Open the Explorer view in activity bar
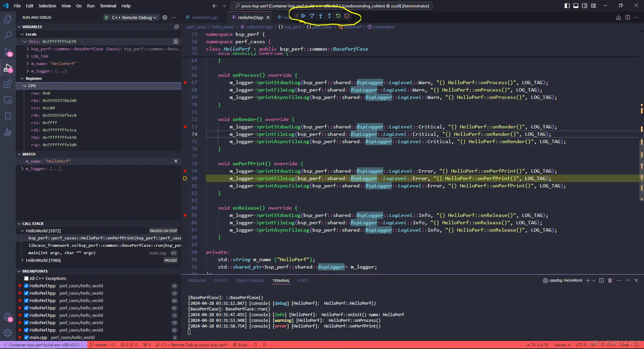The width and height of the screenshot is (644, 349). pos(8,19)
